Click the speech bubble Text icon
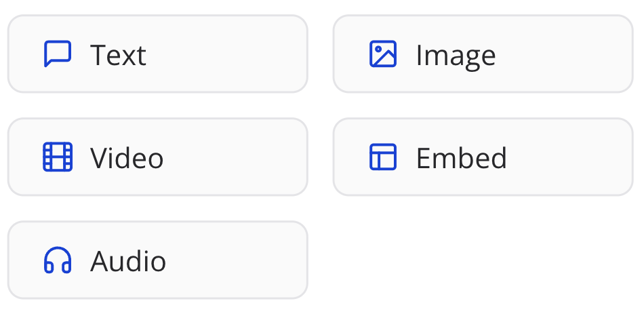This screenshot has width=644, height=316. [58, 54]
